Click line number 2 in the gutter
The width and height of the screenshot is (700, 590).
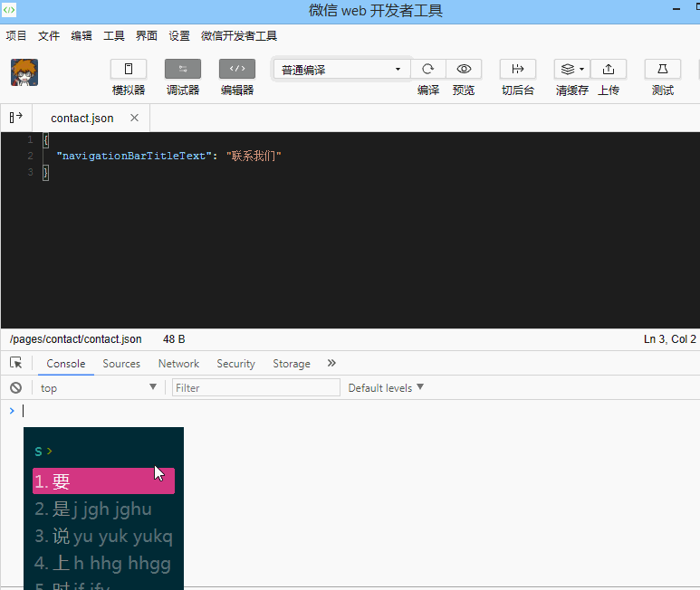(x=31, y=156)
